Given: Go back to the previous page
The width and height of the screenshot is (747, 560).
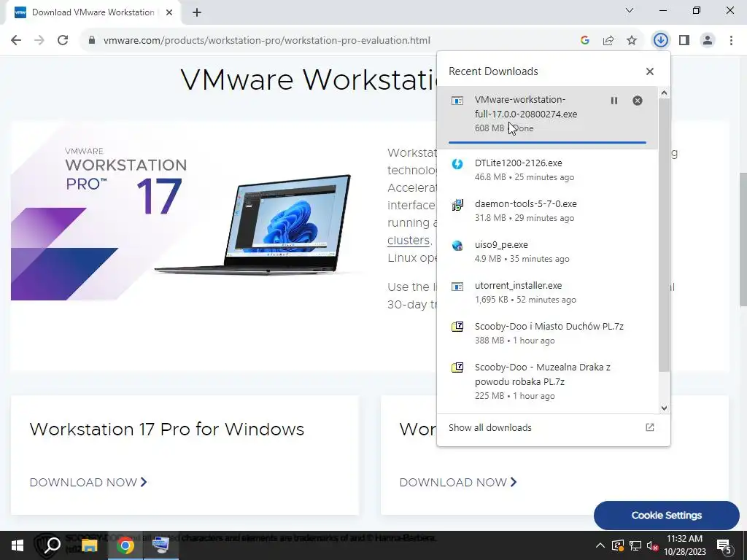Looking at the screenshot, I should 16,40.
